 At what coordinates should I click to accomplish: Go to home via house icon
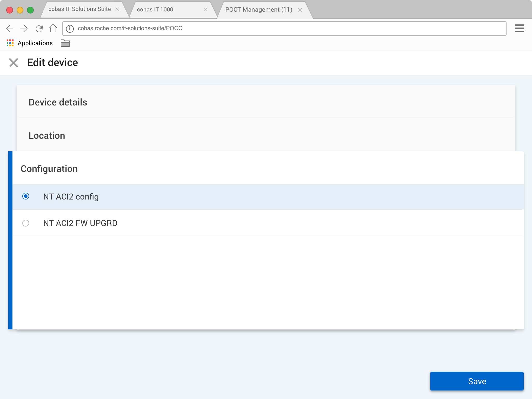point(53,28)
